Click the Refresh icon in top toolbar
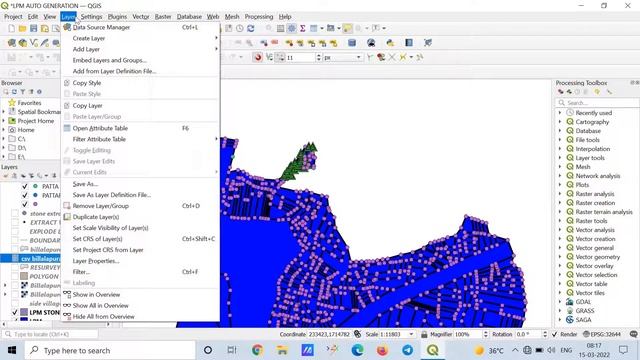640x360 pixels. (x=251, y=28)
